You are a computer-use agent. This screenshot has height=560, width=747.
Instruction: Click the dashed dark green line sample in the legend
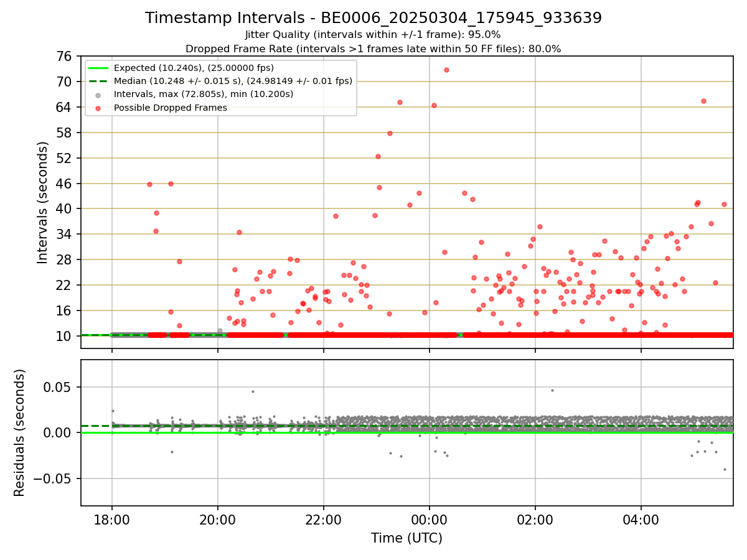(98, 81)
